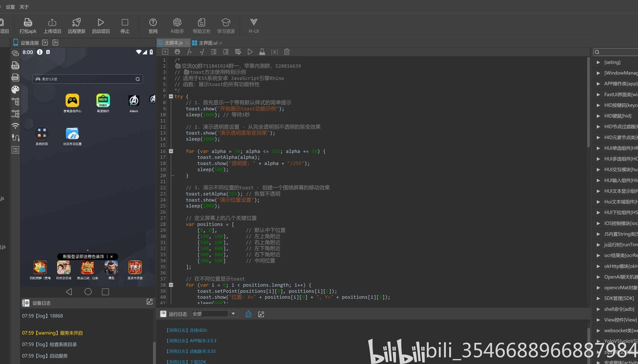
Task: Click the trash icon in editor toolbar
Action: pyautogui.click(x=287, y=52)
